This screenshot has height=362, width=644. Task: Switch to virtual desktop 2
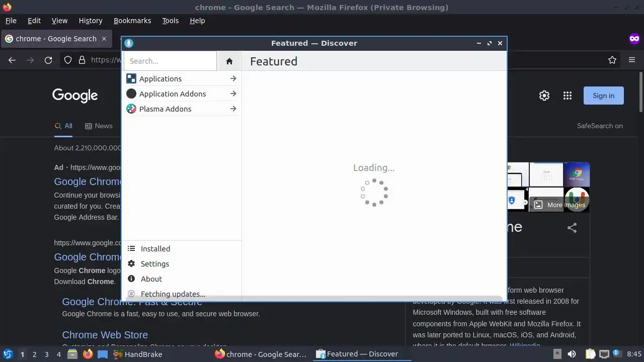34,354
